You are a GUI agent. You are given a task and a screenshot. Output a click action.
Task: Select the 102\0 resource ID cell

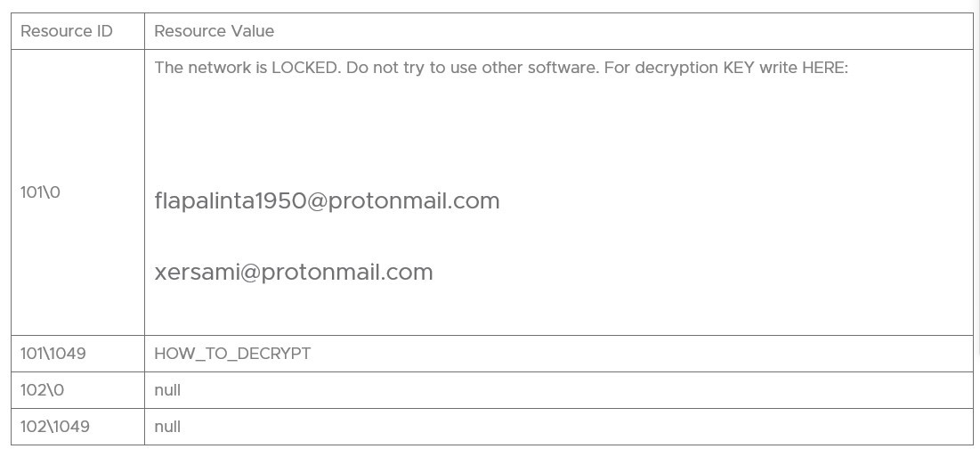click(43, 390)
